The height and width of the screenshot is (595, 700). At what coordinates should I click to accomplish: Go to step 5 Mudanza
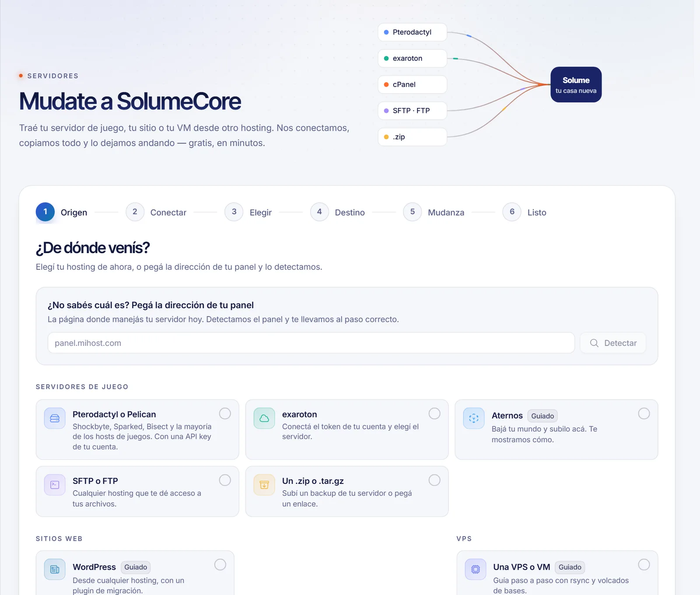pyautogui.click(x=434, y=212)
